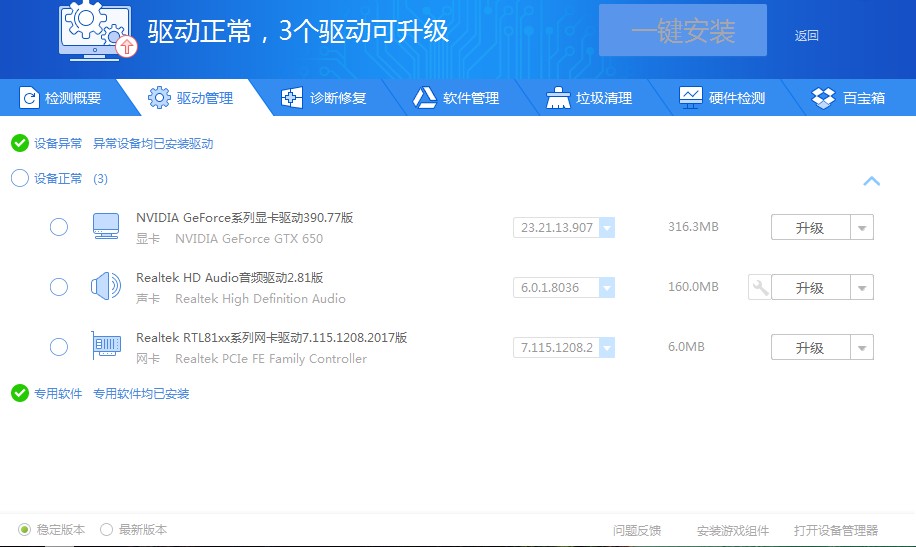Screen dimensions: 916x547
Task: Select the NVIDIA GeForce driver row checkbox
Action: (58, 227)
